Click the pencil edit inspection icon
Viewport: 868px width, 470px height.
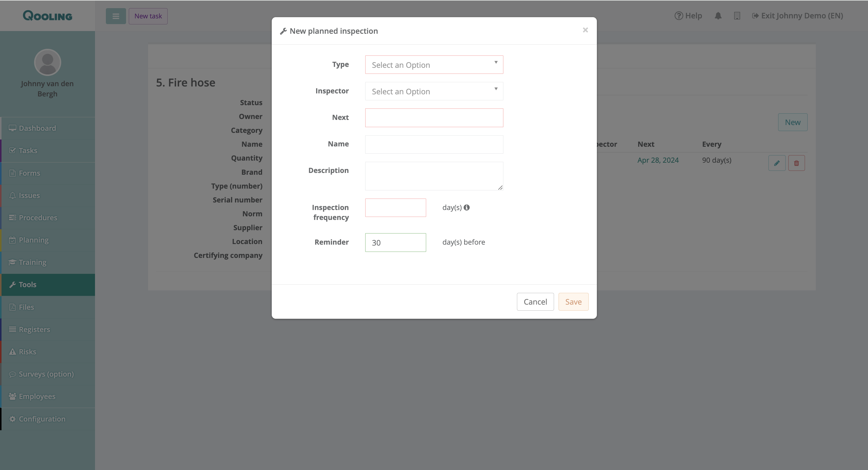[x=777, y=163]
